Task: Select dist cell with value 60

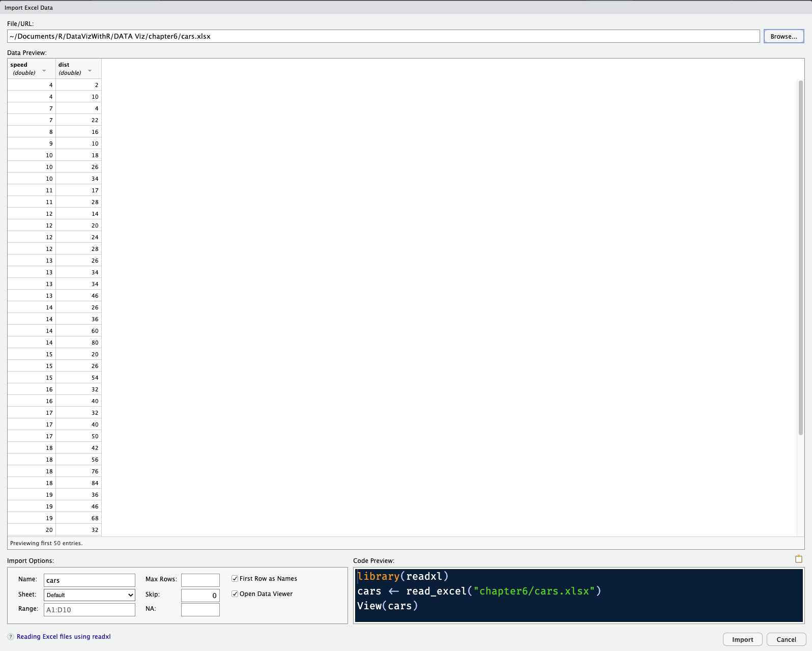Action: 78,331
